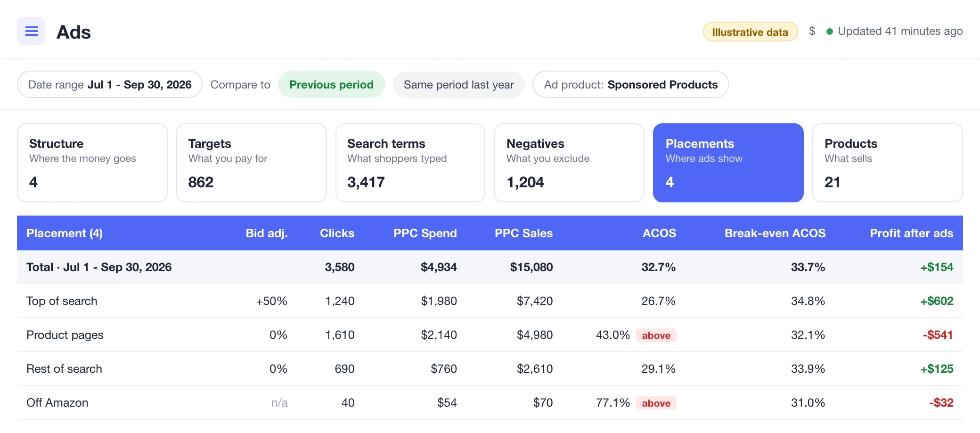Screen dimensions: 980x433
Task: Open the Search terms tab card
Action: point(410,163)
